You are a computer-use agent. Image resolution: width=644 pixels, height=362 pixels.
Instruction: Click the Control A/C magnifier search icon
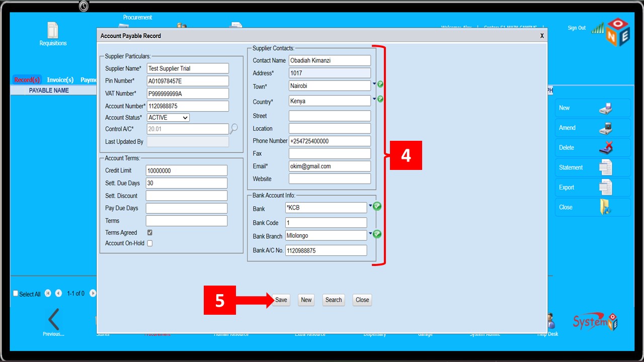point(233,129)
